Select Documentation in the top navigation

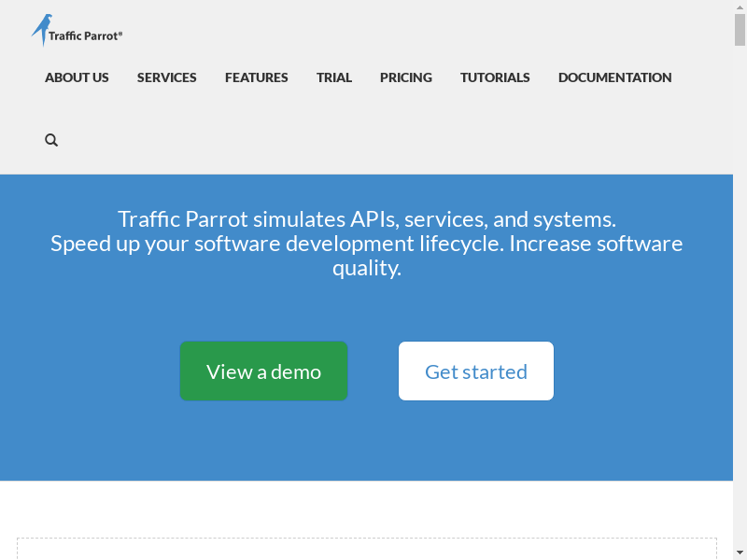614,77
